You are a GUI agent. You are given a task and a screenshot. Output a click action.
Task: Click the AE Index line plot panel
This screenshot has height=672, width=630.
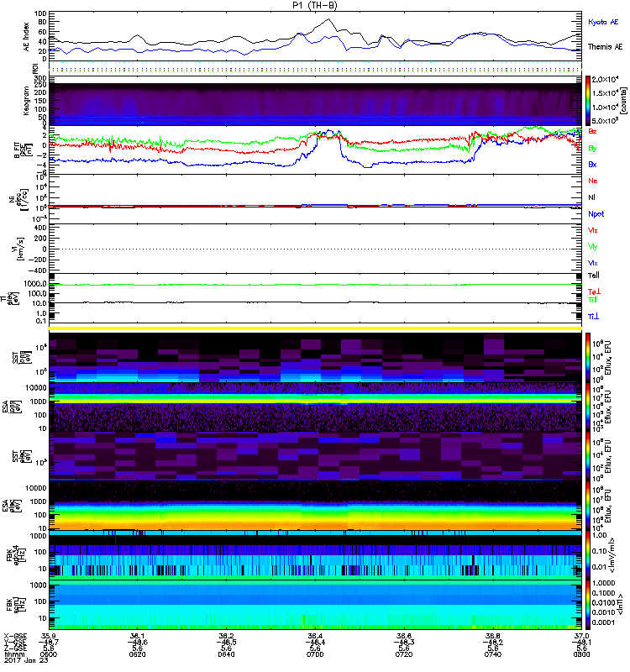point(315,36)
